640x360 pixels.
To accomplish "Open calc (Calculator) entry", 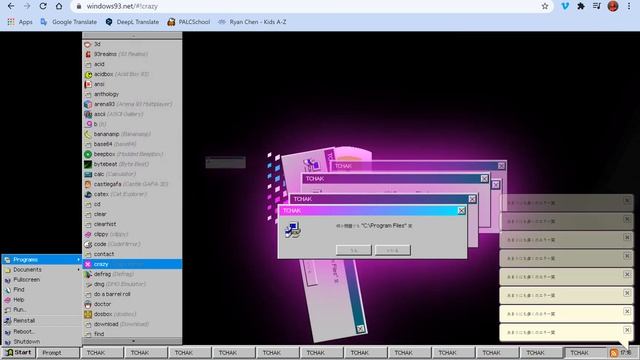I will pyautogui.click(x=132, y=174).
